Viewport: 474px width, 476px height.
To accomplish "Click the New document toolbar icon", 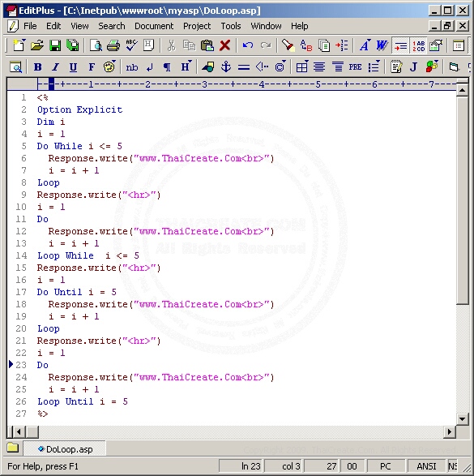I will point(19,45).
